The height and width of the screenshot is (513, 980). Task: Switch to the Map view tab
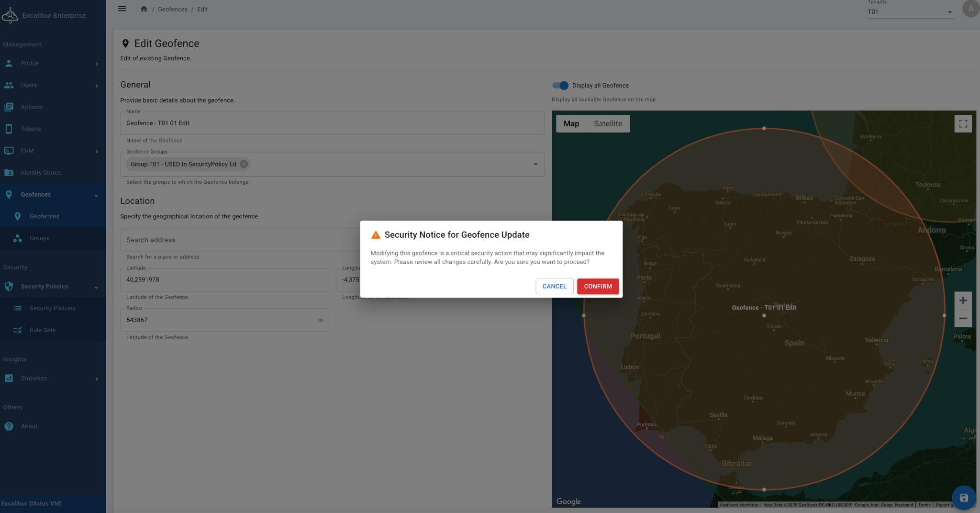pyautogui.click(x=571, y=123)
